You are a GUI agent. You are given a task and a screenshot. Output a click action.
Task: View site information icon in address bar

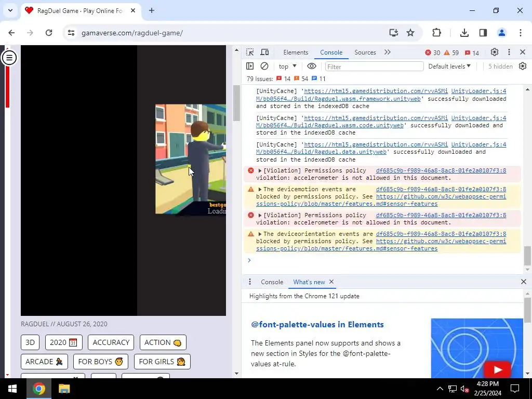pos(71,33)
